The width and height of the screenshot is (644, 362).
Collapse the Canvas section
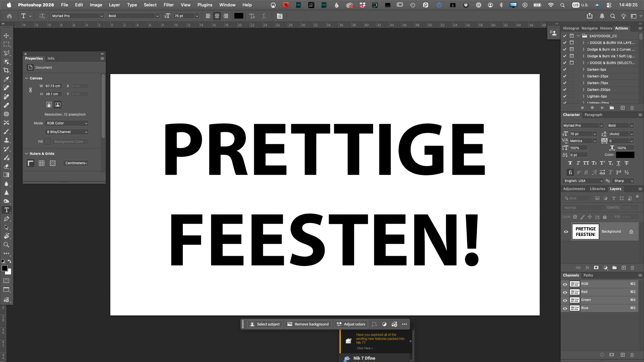pyautogui.click(x=26, y=78)
